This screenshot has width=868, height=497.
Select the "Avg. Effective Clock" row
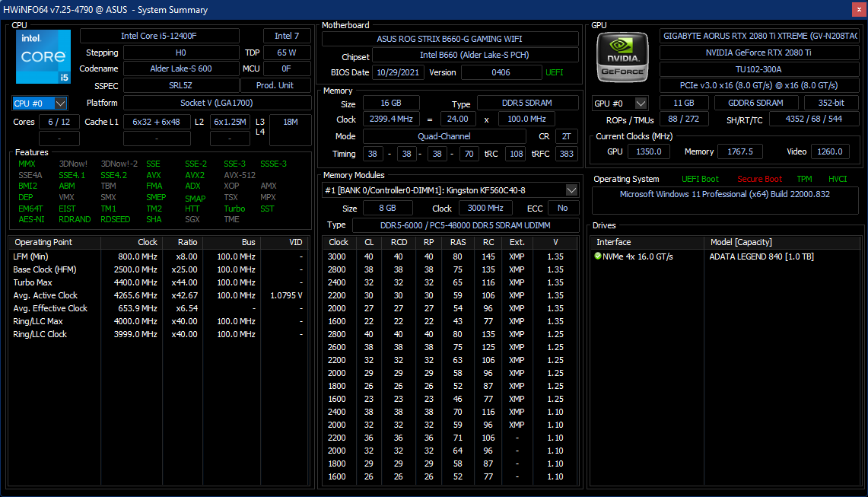tap(158, 308)
